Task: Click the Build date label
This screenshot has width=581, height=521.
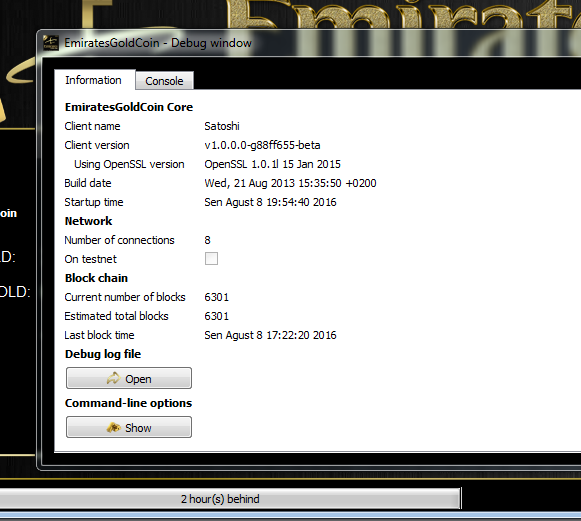Action: click(x=88, y=183)
